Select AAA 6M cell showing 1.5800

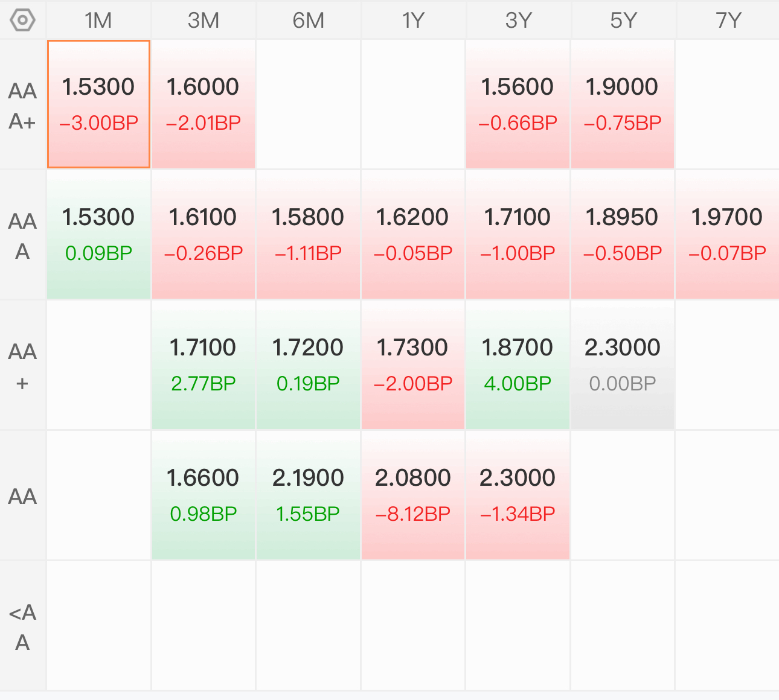point(308,235)
